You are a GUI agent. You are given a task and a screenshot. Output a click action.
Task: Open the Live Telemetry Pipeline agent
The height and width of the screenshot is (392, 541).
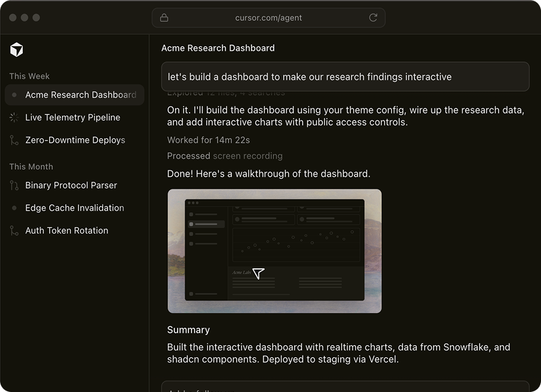click(x=73, y=117)
